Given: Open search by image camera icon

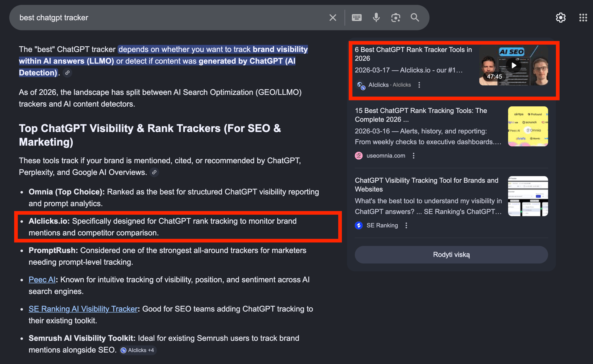Looking at the screenshot, I should (x=395, y=18).
